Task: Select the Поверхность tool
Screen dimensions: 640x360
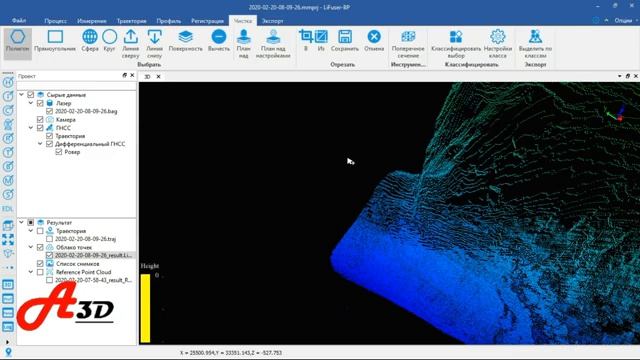Action: (185, 41)
